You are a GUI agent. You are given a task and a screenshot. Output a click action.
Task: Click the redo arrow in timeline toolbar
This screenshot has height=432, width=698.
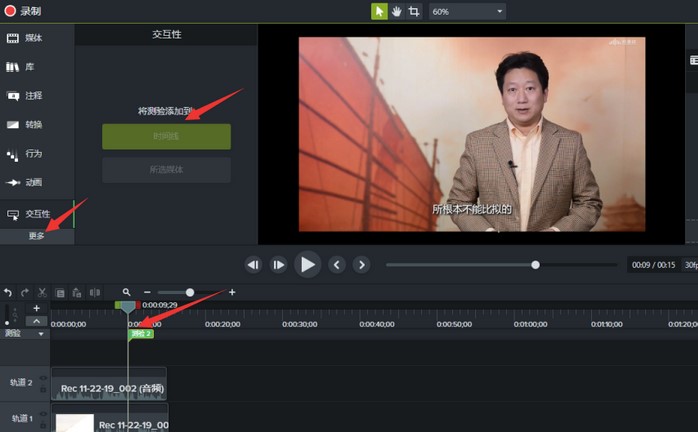(25, 292)
